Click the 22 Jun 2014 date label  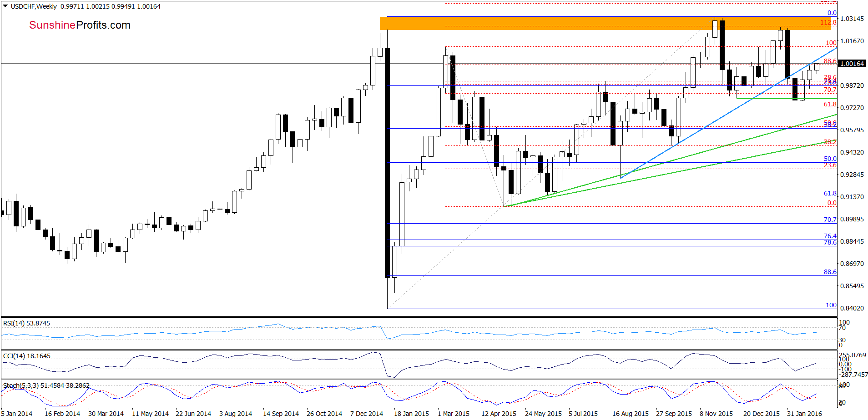(193, 414)
